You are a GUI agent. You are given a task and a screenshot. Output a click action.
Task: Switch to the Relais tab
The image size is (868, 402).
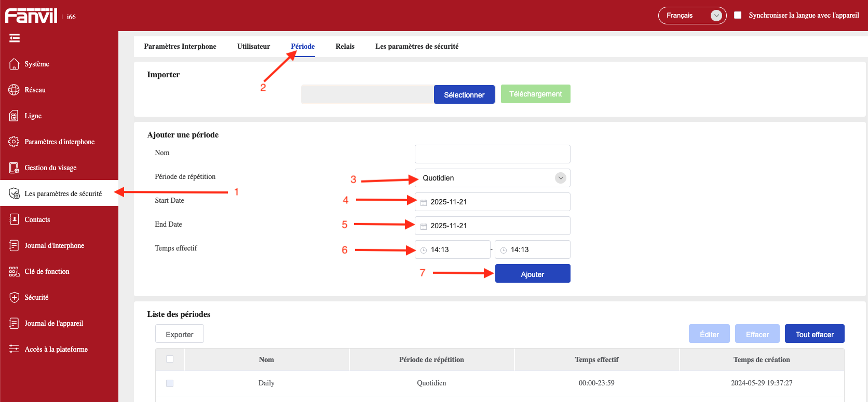tap(345, 46)
